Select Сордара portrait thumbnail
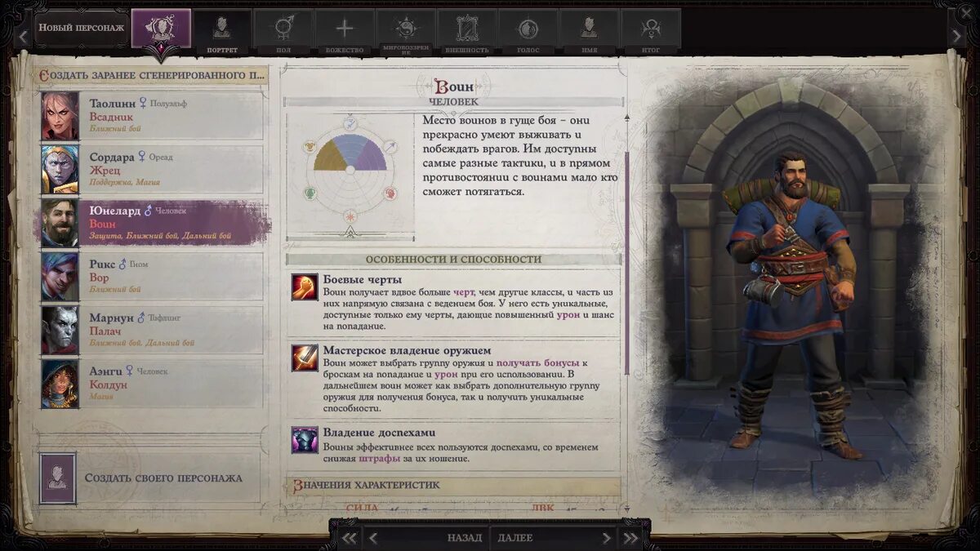Screen dimensions: 980x551 [x=60, y=170]
